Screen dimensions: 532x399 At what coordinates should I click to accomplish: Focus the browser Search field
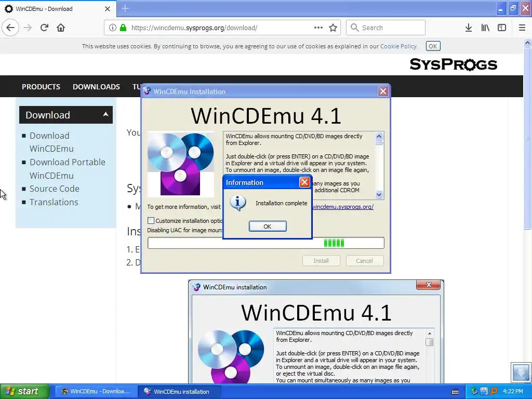tap(385, 28)
